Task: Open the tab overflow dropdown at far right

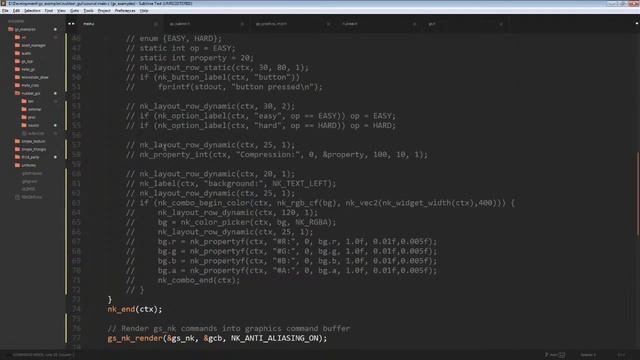Action: point(636,24)
